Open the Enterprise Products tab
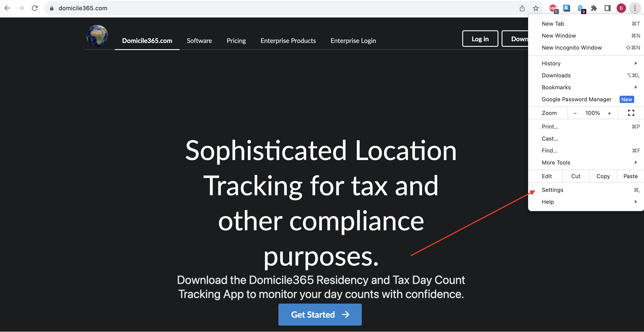The width and height of the screenshot is (644, 332). [288, 41]
